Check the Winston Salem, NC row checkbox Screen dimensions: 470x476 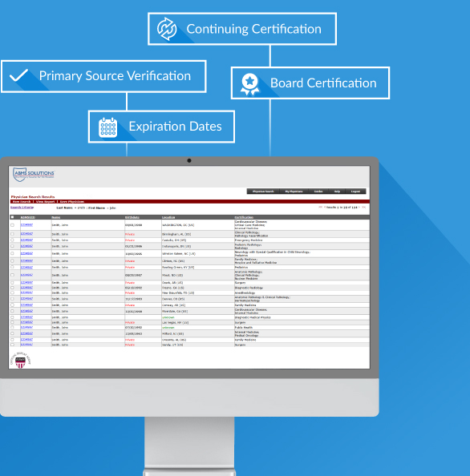click(x=13, y=253)
